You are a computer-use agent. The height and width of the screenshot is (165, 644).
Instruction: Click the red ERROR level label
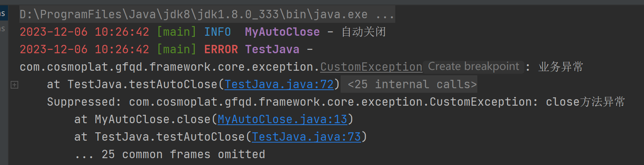coord(221,49)
